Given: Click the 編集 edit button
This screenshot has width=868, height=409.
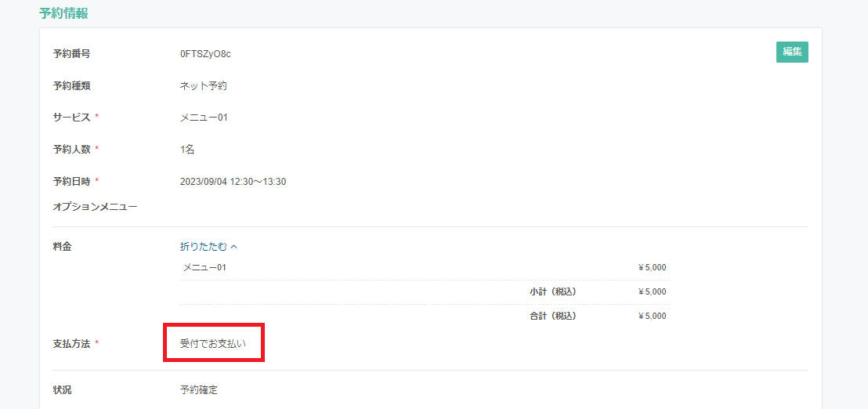Looking at the screenshot, I should tap(792, 52).
